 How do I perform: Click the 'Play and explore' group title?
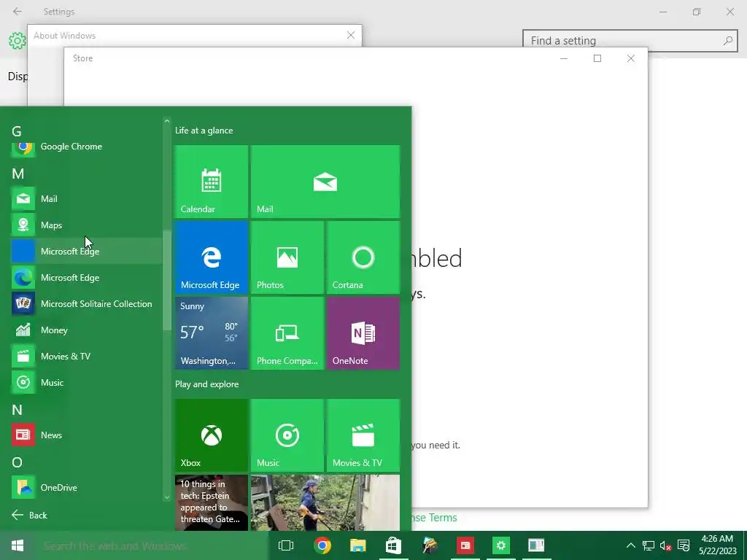pos(206,384)
